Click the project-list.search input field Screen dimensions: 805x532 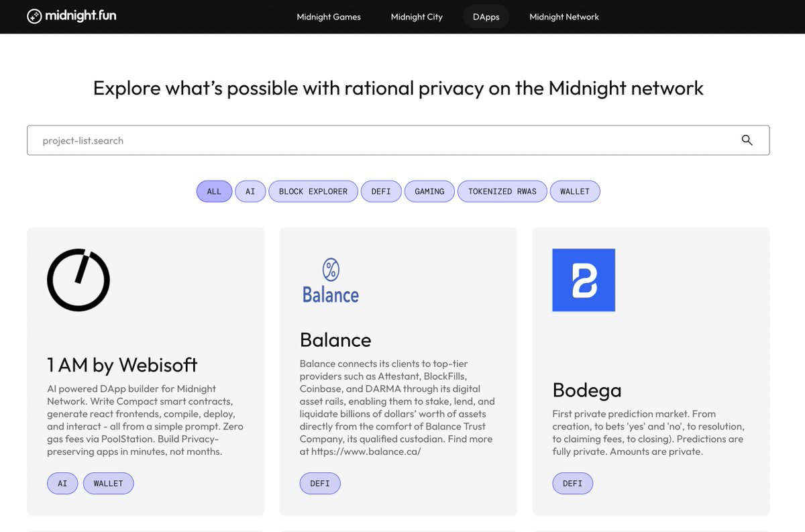pos(268,140)
